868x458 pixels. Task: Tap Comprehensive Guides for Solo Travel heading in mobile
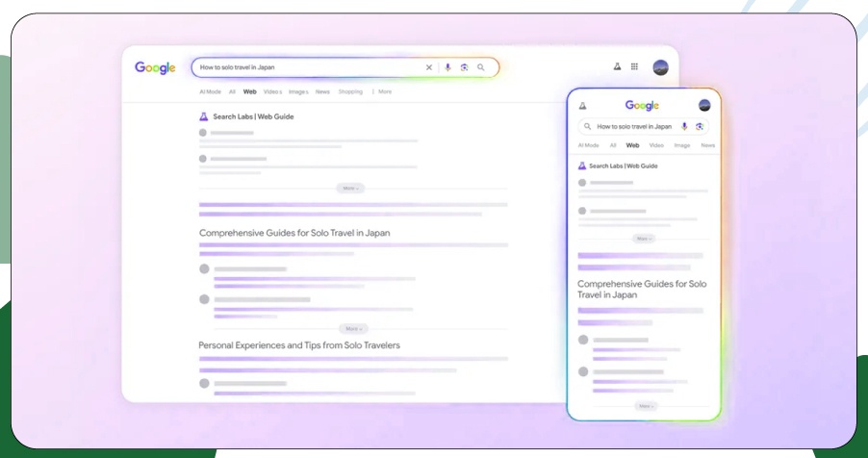click(x=642, y=289)
